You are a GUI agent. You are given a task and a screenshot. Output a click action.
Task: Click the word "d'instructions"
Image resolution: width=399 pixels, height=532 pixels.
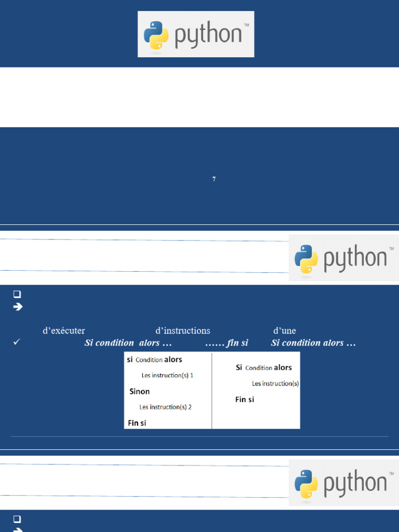tap(183, 330)
